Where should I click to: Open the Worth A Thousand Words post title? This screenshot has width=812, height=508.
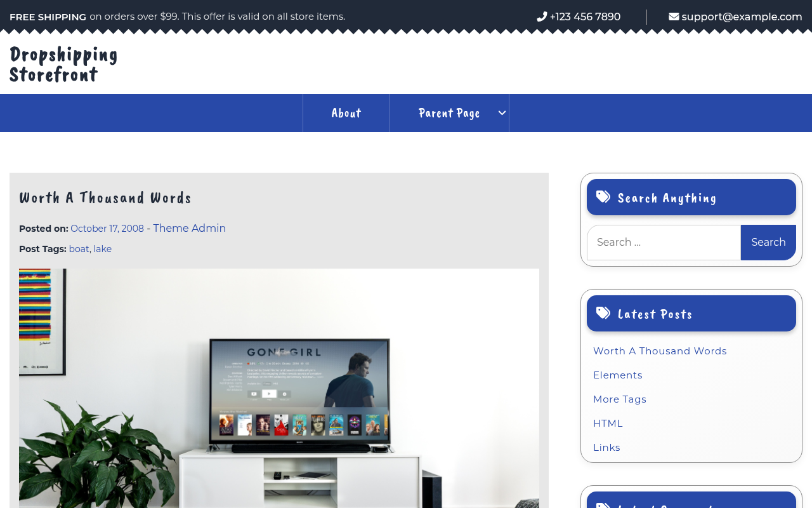coord(105,197)
